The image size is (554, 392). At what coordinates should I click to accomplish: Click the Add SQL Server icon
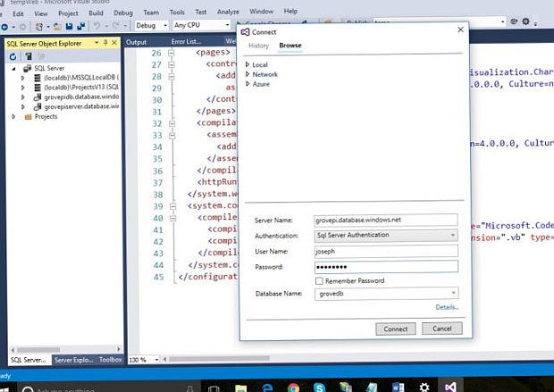(29, 56)
